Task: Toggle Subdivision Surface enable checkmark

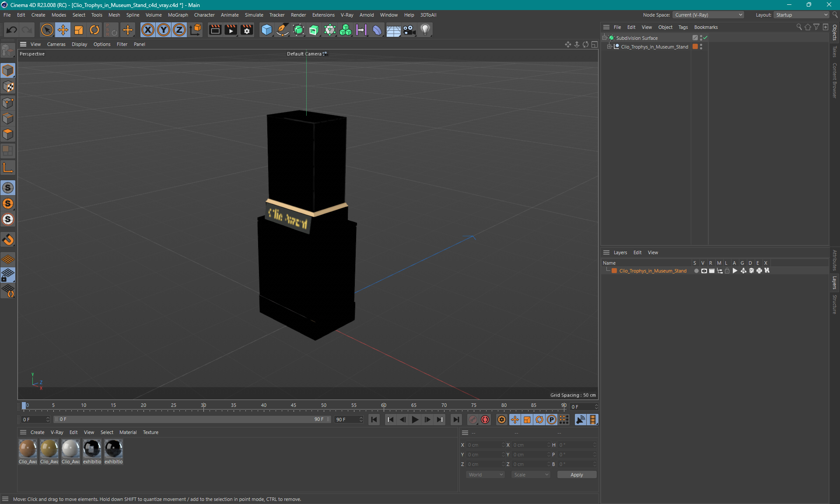Action: [x=705, y=38]
